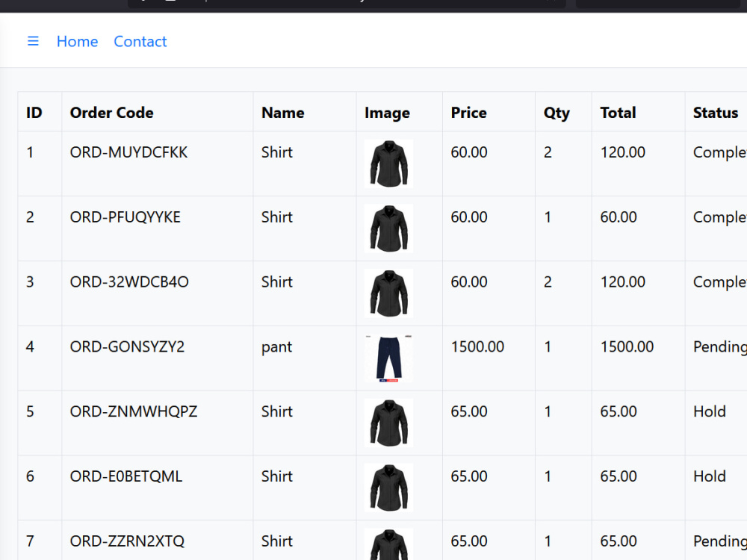Open the Contact link
The image size is (747, 560).
(140, 41)
